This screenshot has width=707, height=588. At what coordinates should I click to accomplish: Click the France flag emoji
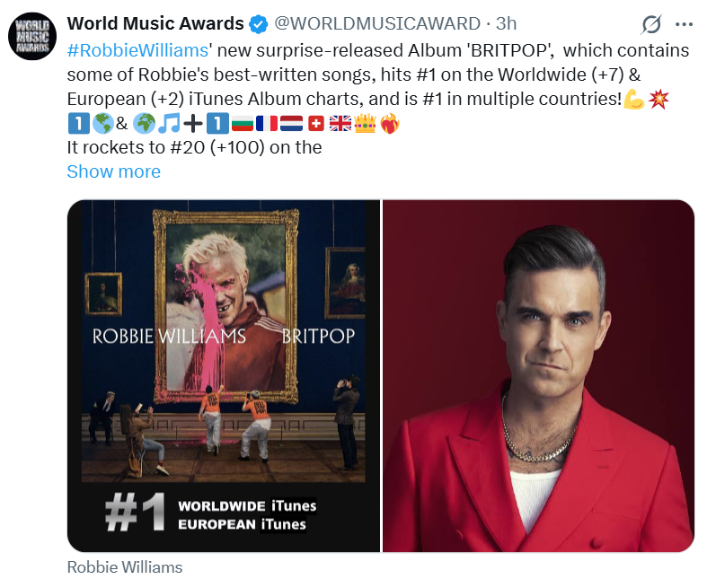click(x=267, y=123)
